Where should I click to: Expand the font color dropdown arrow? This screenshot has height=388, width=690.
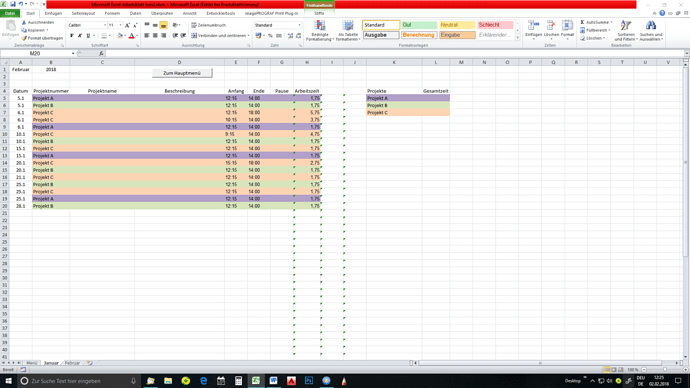click(137, 36)
